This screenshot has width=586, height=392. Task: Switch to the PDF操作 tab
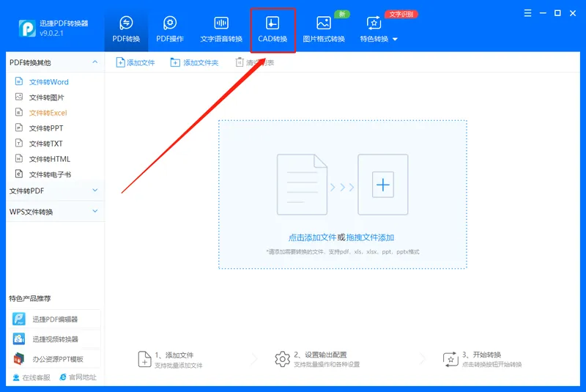tap(170, 29)
